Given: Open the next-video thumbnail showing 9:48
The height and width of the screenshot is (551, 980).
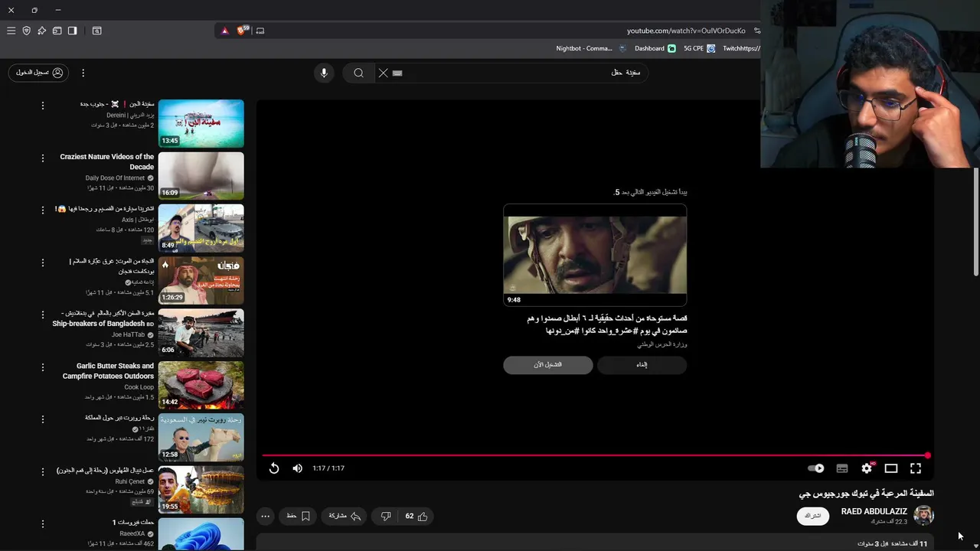Looking at the screenshot, I should (x=595, y=256).
